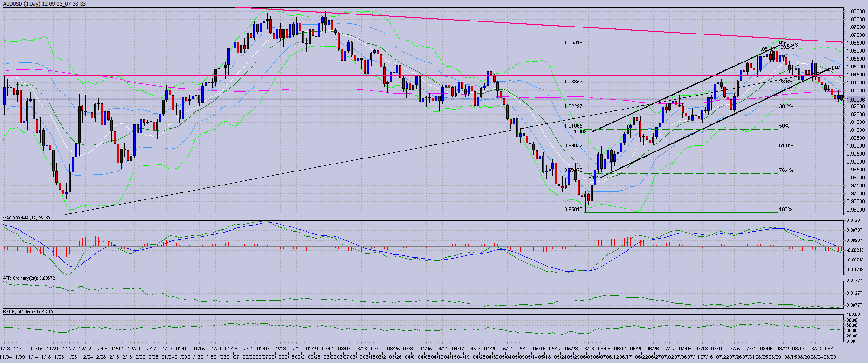Click the 02/07 date on time axis

[x=263, y=349]
